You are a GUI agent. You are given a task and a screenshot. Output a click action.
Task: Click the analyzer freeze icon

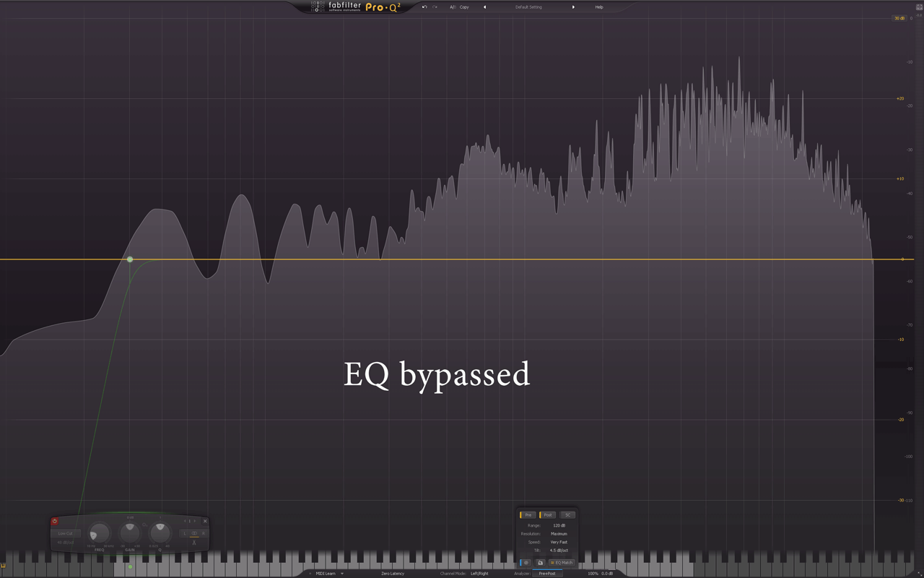click(540, 562)
